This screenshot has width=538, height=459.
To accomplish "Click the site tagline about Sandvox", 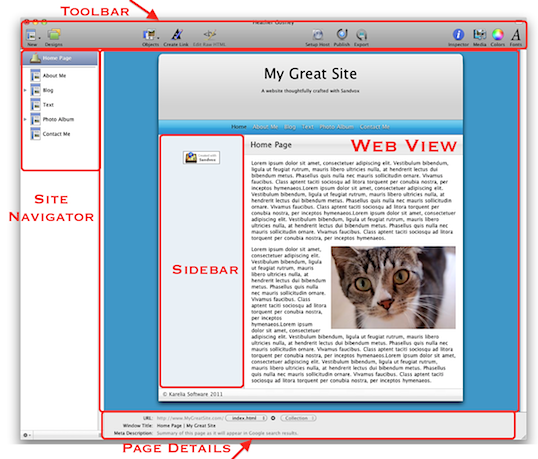I will pyautogui.click(x=310, y=91).
